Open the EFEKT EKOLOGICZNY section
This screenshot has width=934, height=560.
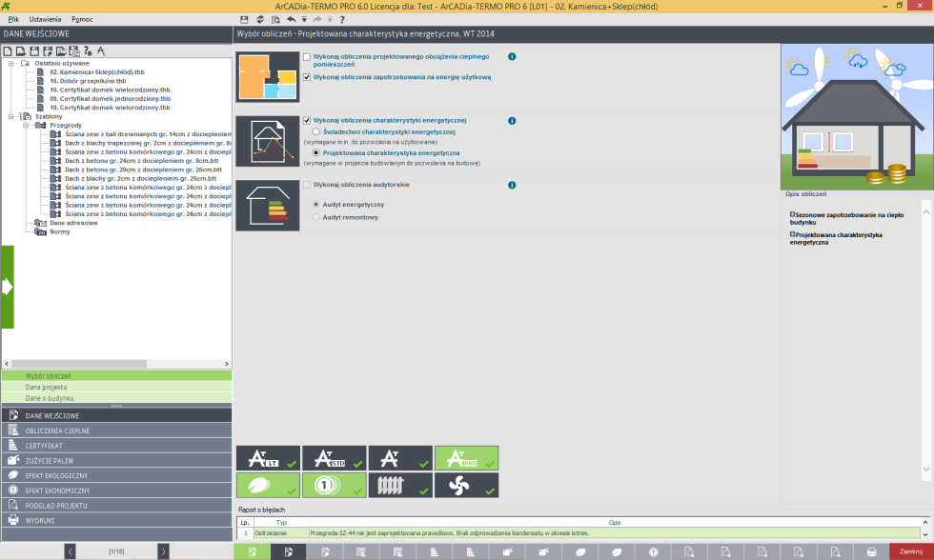click(x=116, y=475)
